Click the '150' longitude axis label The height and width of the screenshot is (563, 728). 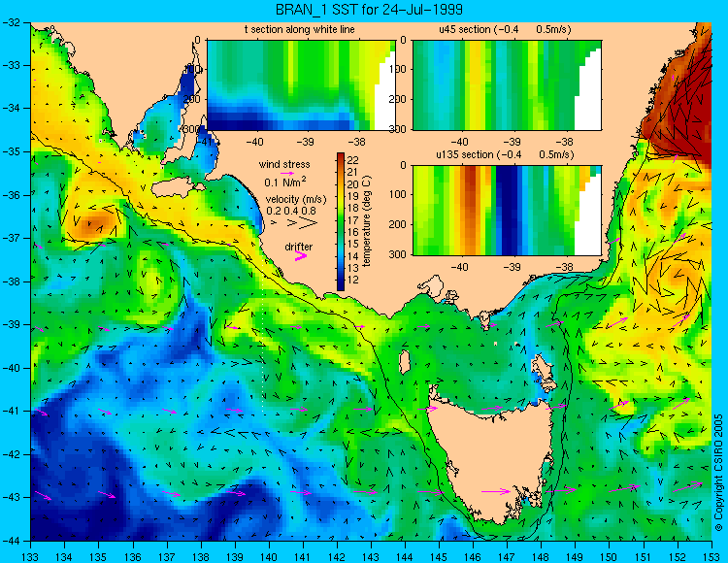pyautogui.click(x=610, y=556)
